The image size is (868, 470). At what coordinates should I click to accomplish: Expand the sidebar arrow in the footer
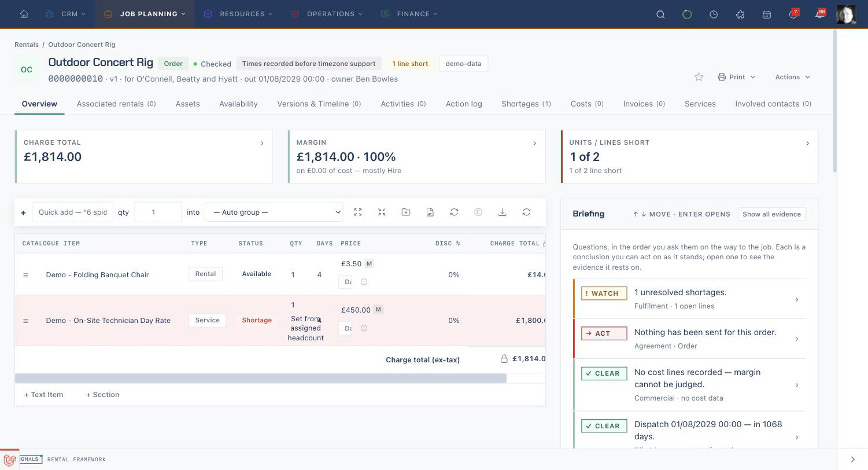tap(852, 460)
